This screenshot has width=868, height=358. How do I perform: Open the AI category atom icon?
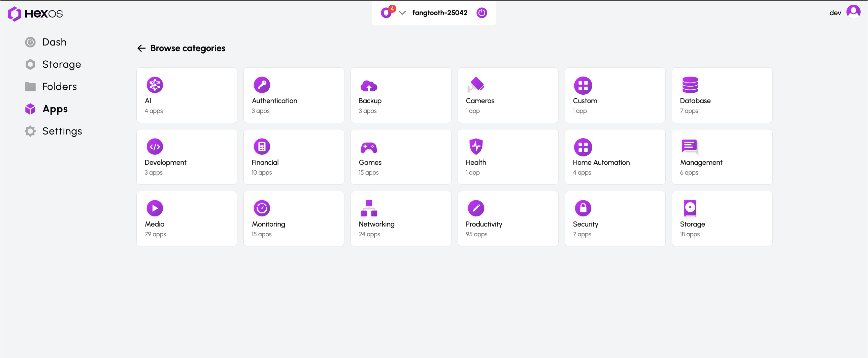pos(155,85)
